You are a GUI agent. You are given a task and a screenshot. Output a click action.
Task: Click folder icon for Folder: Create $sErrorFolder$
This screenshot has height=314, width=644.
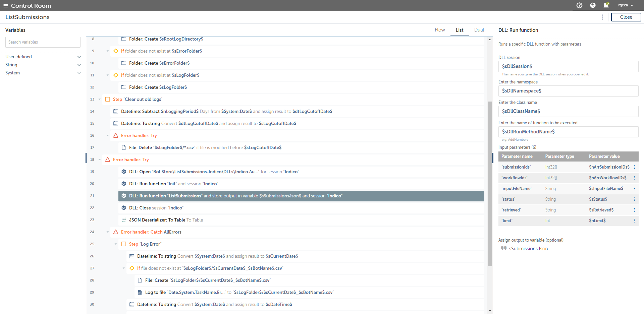tap(124, 63)
